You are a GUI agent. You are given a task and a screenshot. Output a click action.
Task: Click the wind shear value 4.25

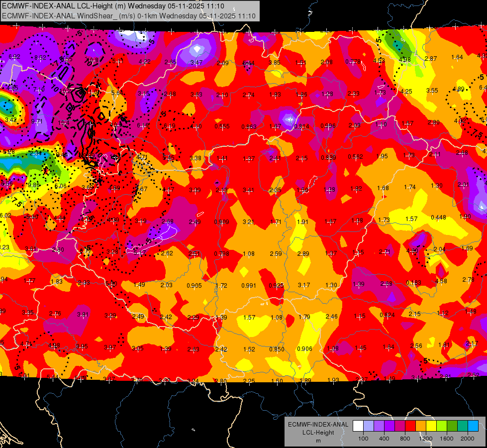[406, 92]
